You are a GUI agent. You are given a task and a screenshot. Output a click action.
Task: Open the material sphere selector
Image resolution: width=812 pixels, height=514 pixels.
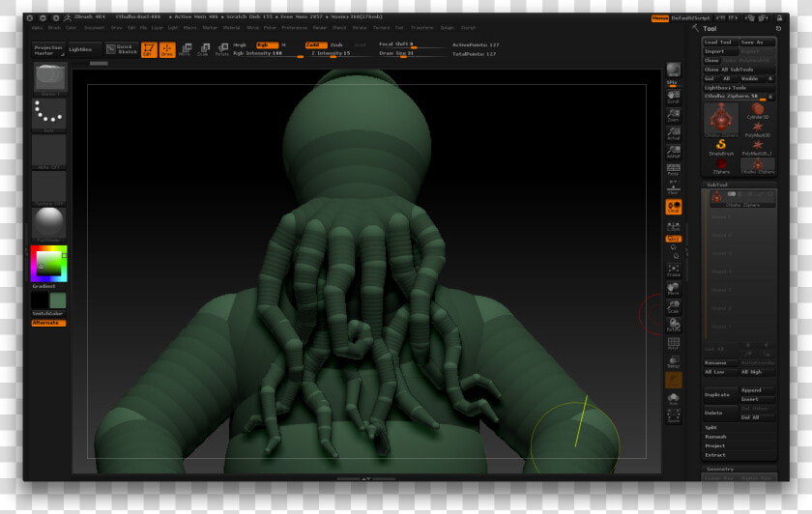[x=49, y=225]
